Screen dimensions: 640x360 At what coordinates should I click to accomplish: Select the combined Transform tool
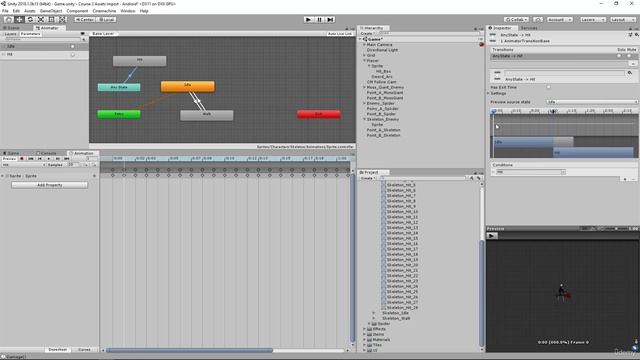click(62, 20)
